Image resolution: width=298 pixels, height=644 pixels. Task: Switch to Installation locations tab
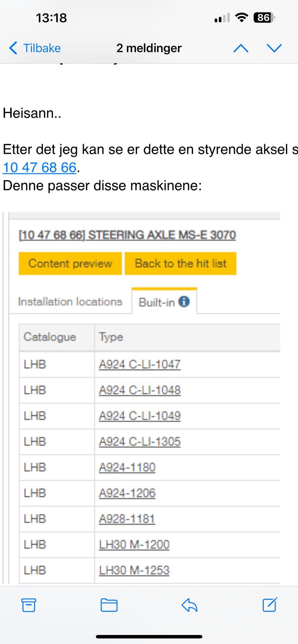[x=70, y=302]
